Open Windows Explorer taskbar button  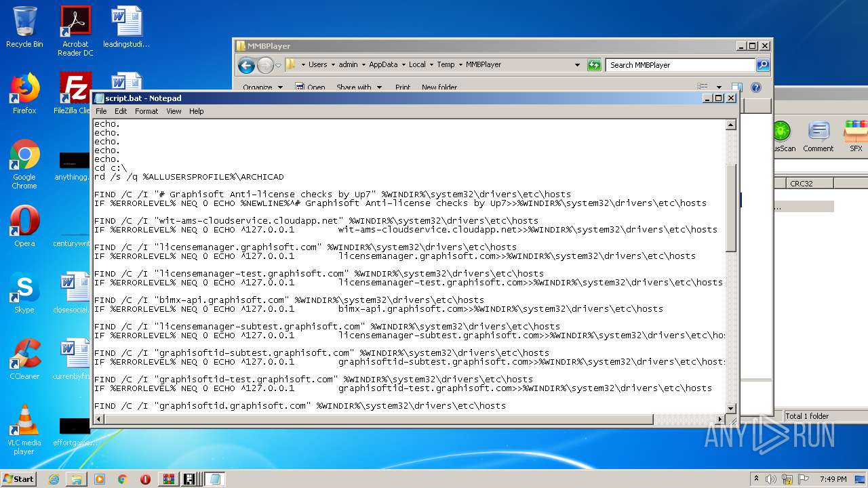pos(77,479)
